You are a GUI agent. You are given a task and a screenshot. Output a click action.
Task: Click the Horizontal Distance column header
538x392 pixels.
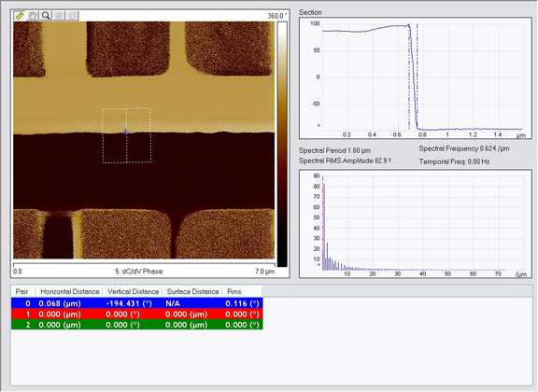pyautogui.click(x=70, y=291)
